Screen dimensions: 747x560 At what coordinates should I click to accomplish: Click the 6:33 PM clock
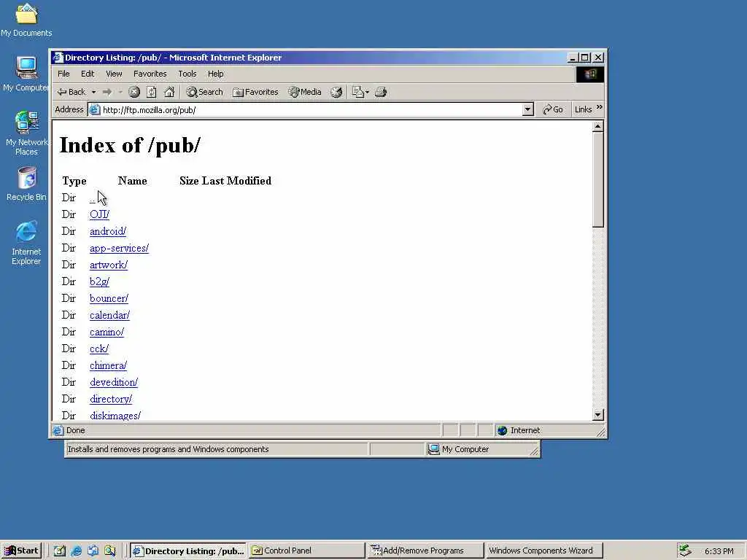pos(719,551)
